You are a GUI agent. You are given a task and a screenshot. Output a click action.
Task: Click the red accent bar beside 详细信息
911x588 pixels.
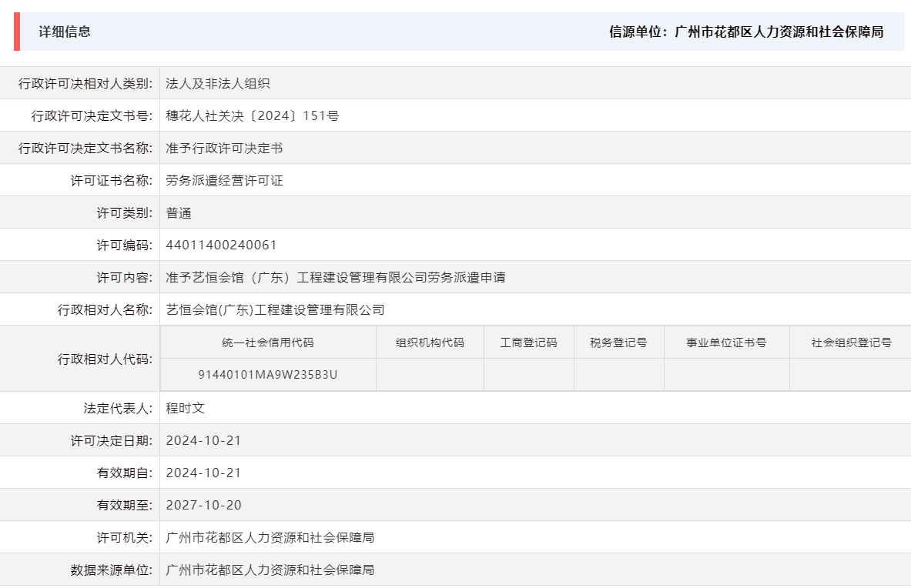tap(17, 33)
